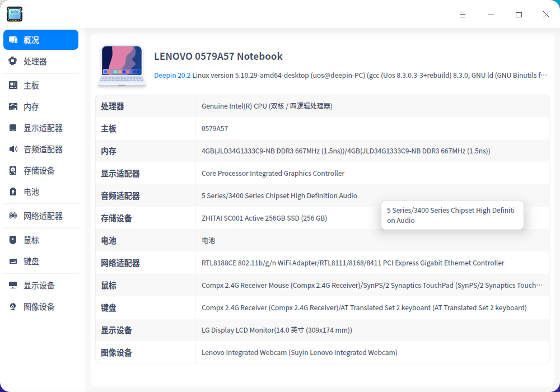Click 图像设备 row header in table

(116, 353)
